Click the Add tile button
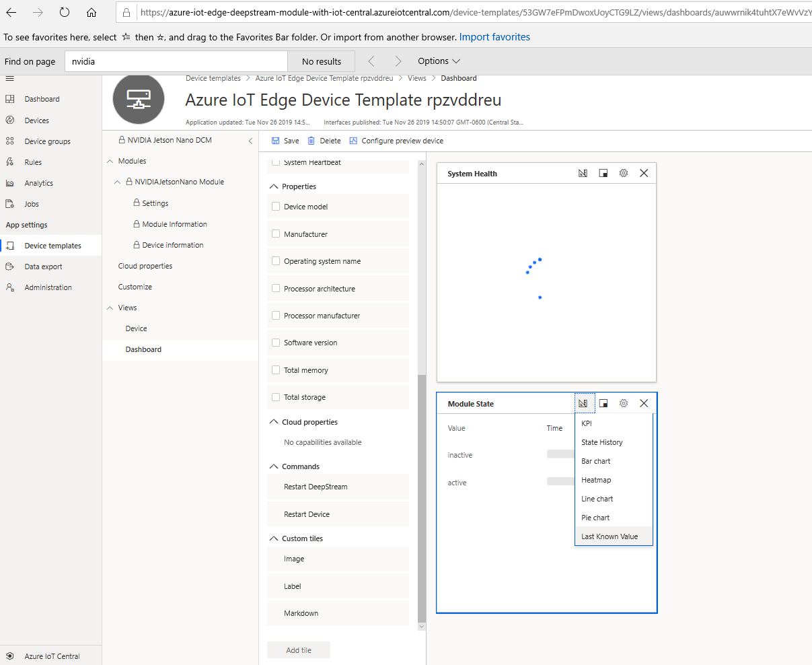This screenshot has width=812, height=665. [x=299, y=650]
